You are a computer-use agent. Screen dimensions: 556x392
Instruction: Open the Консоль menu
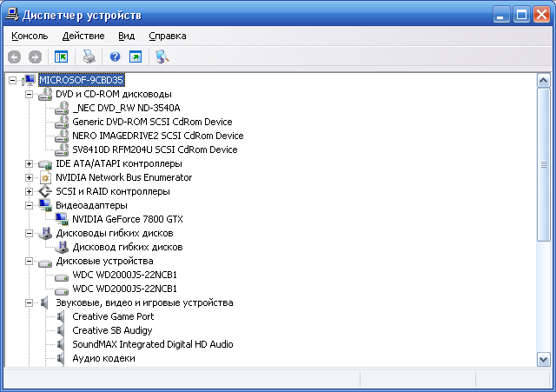point(30,36)
